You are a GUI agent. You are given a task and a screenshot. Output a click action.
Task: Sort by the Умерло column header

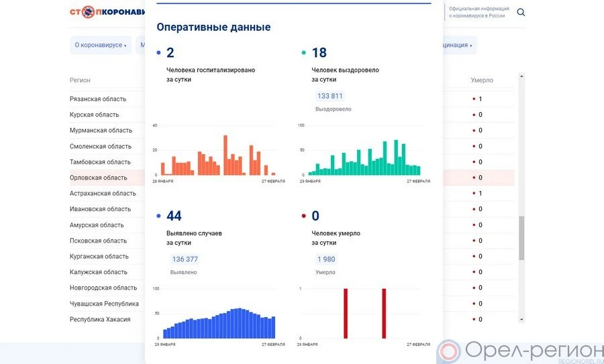[482, 80]
